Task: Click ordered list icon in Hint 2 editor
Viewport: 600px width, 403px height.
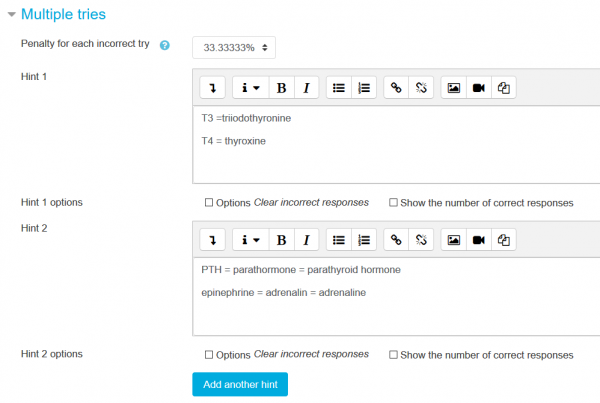Action: (x=364, y=240)
